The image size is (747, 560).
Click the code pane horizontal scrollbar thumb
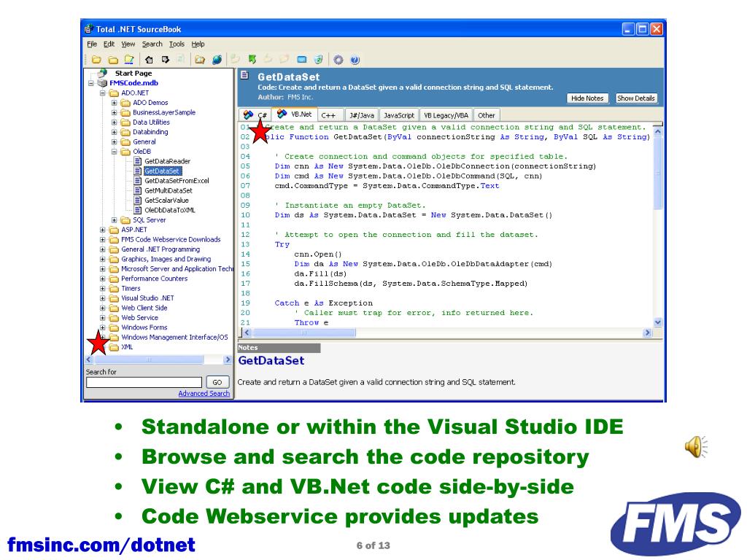point(303,332)
